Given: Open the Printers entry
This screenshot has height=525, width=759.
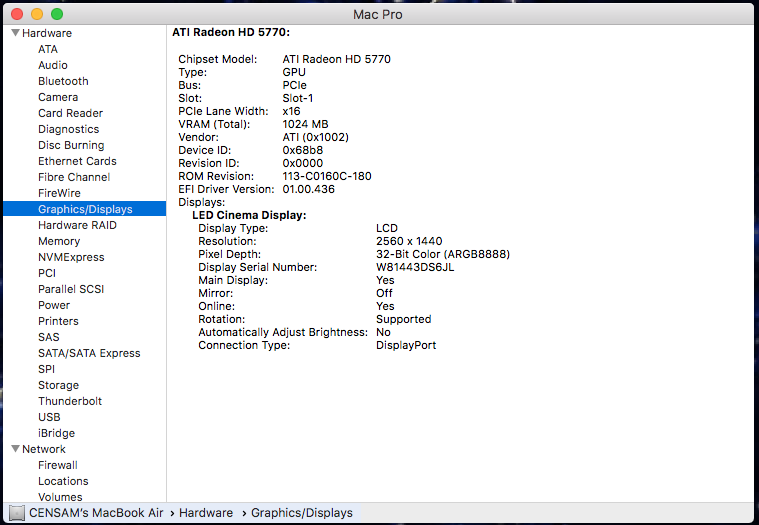Looking at the screenshot, I should (x=58, y=321).
